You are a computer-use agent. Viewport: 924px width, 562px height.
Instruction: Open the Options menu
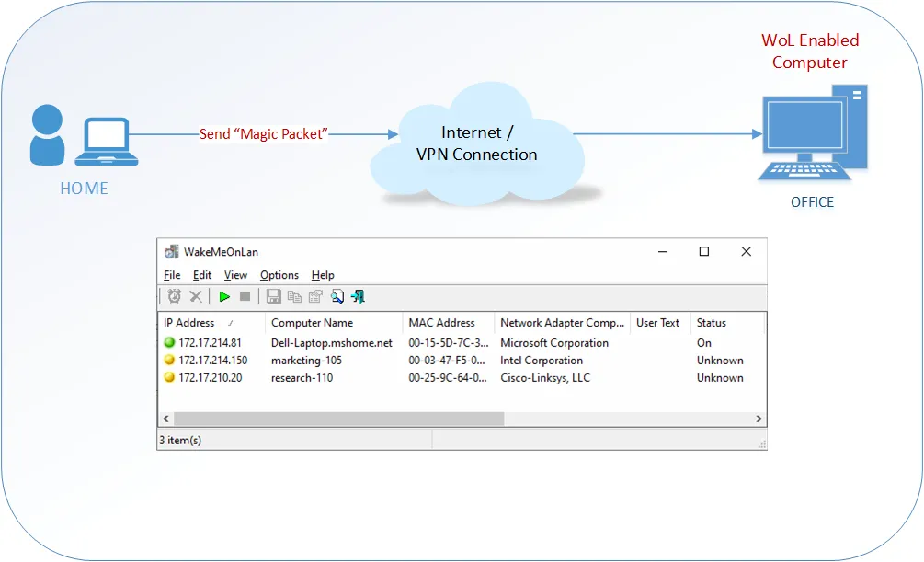[279, 275]
